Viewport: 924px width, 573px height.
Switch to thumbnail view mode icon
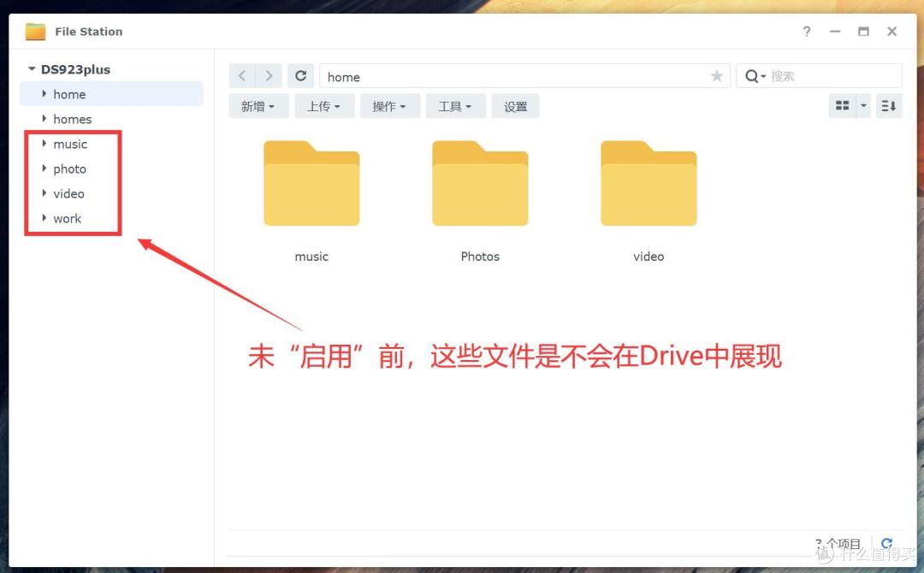pos(842,106)
